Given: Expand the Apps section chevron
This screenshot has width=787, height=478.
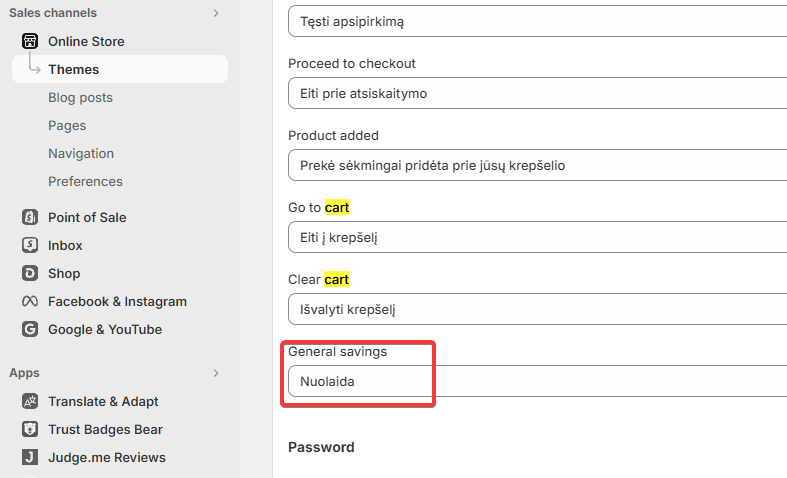Looking at the screenshot, I should [216, 373].
